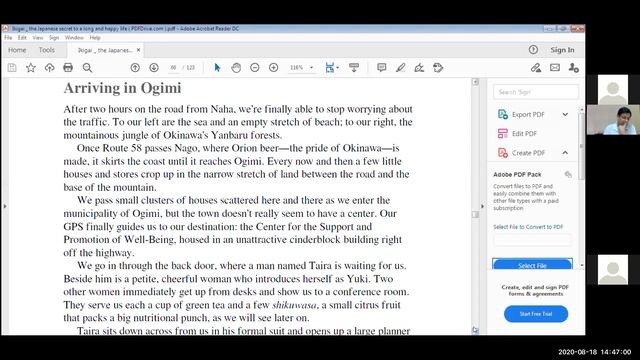The image size is (640, 360).
Task: Open the Window menu
Action: pyautogui.click(x=74, y=38)
